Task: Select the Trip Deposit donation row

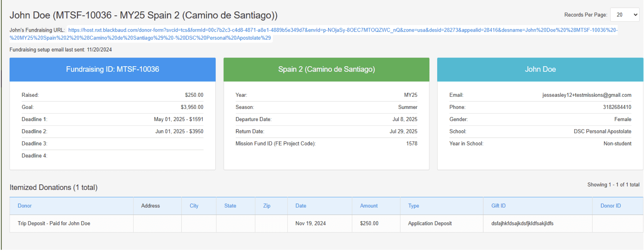Action: pyautogui.click(x=54, y=223)
